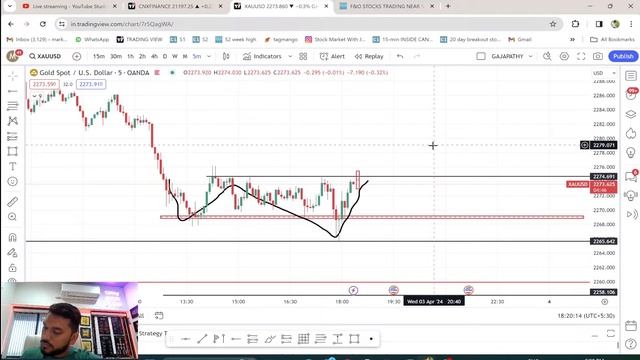Image resolution: width=640 pixels, height=360 pixels.
Task: Select horizontal ray in favorites toolbar
Action: [236, 339]
